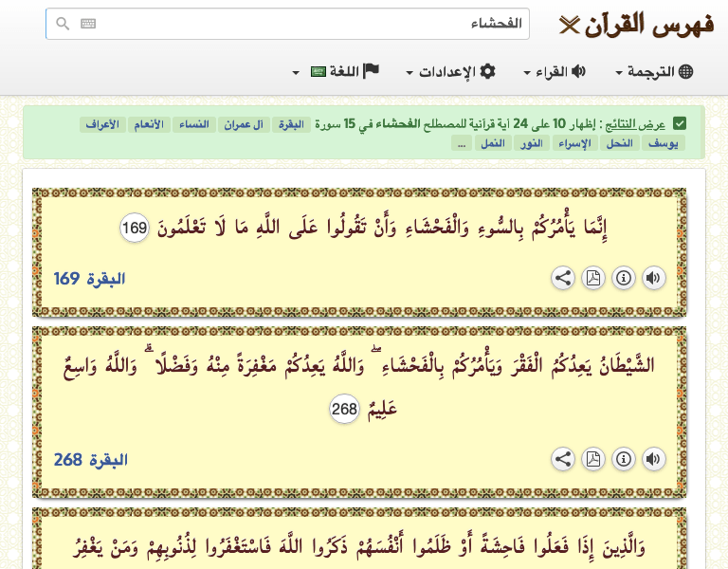Export verse 169 as PDF

tap(592, 278)
